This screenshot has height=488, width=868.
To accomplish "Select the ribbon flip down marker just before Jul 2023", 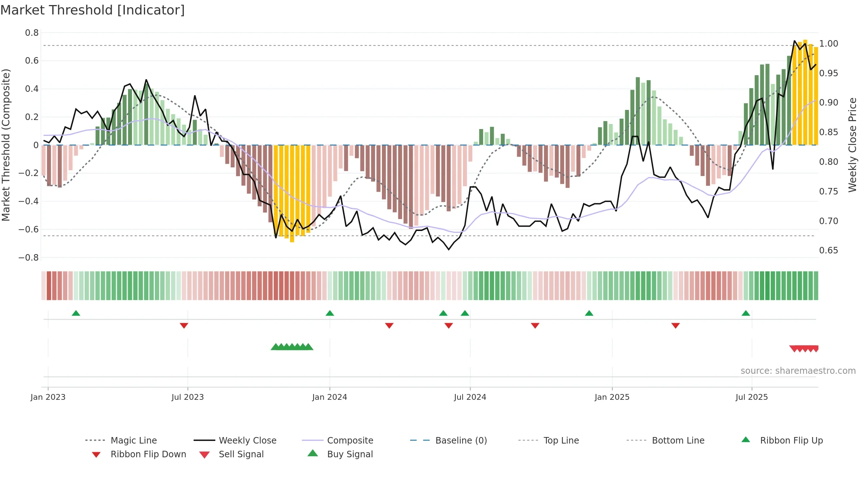I will [184, 326].
